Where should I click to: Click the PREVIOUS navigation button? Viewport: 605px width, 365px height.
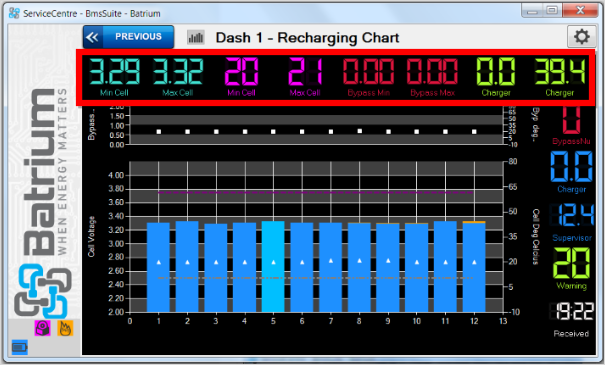tap(128, 37)
